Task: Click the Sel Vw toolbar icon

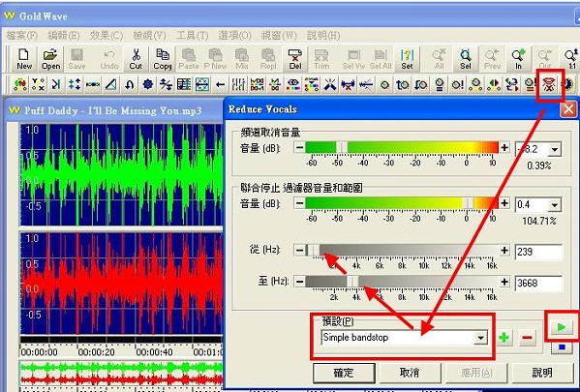Action: [353, 59]
